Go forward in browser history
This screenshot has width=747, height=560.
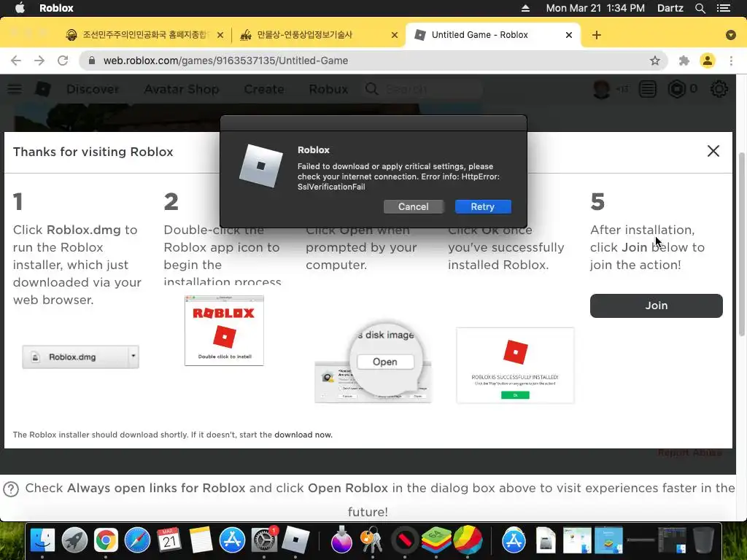tap(39, 61)
